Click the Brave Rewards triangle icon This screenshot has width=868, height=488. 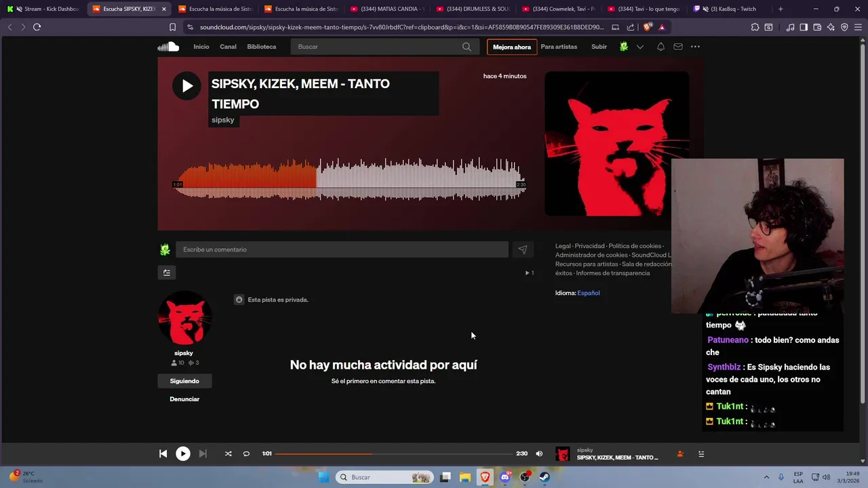[662, 27]
